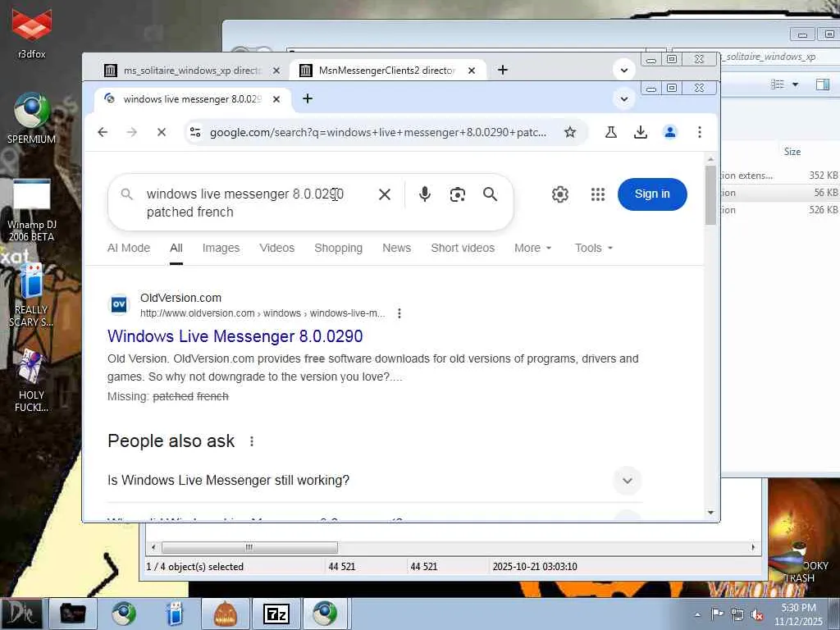Click the Start button in taskbar

(x=21, y=614)
